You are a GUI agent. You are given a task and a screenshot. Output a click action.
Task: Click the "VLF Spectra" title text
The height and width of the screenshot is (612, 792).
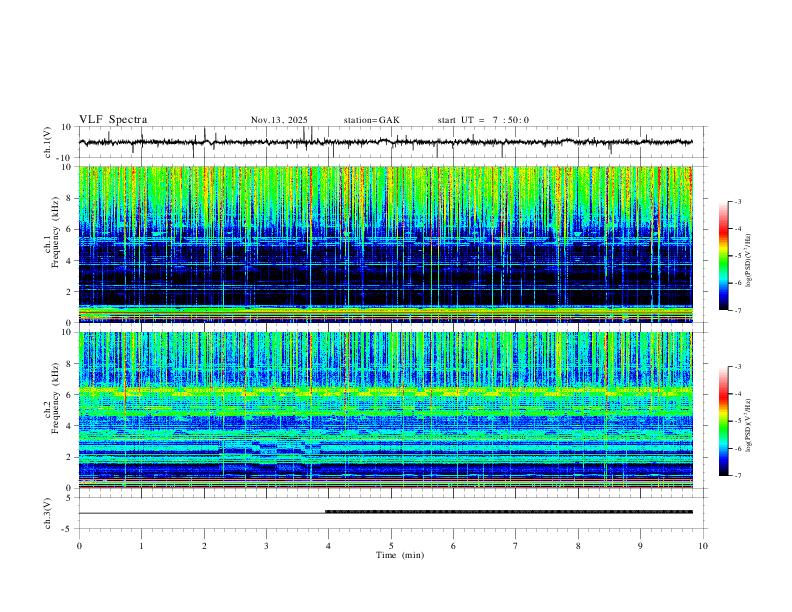tap(113, 120)
